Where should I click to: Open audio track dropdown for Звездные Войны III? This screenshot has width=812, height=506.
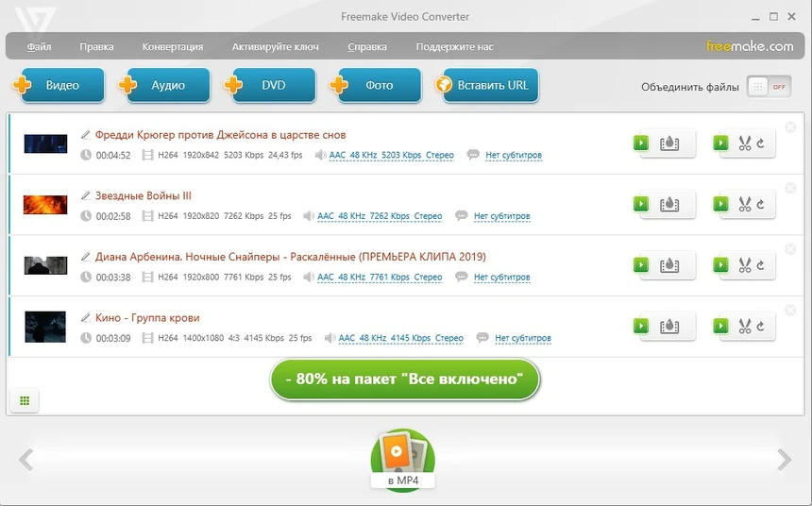pyautogui.click(x=380, y=216)
